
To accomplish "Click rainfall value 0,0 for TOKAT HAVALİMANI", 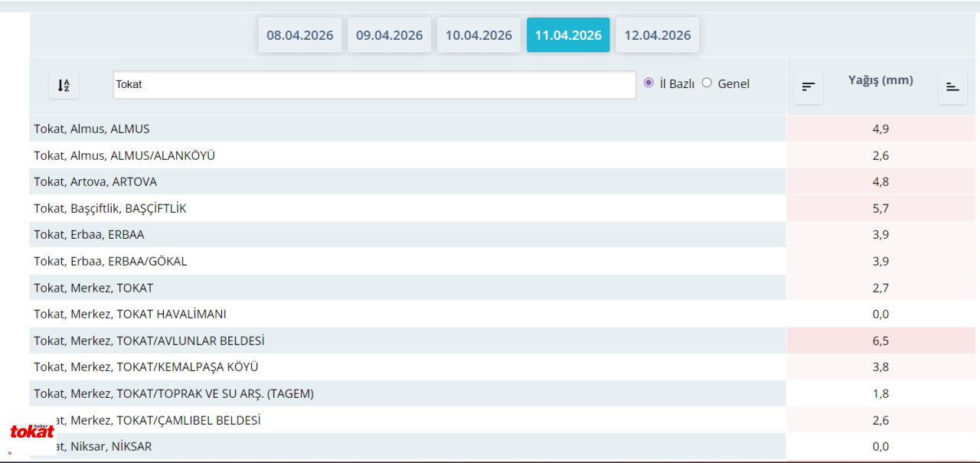I will [x=880, y=314].
